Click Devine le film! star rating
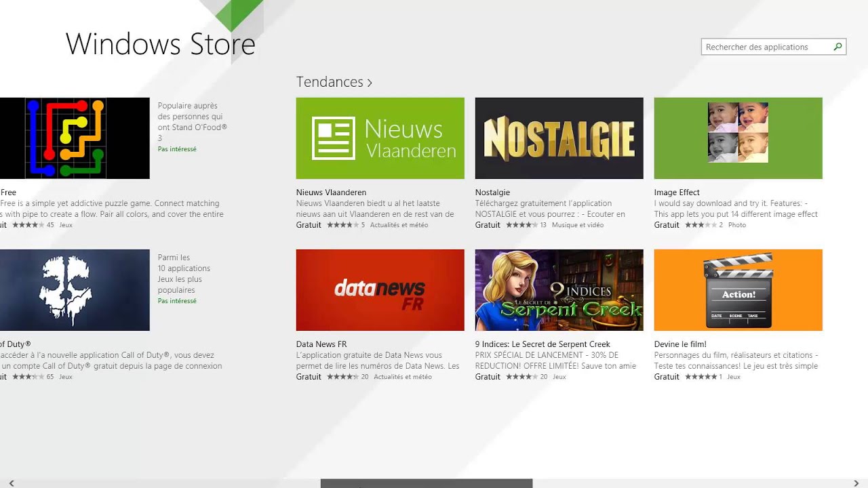Screen dimensions: 868x488 [x=701, y=377]
